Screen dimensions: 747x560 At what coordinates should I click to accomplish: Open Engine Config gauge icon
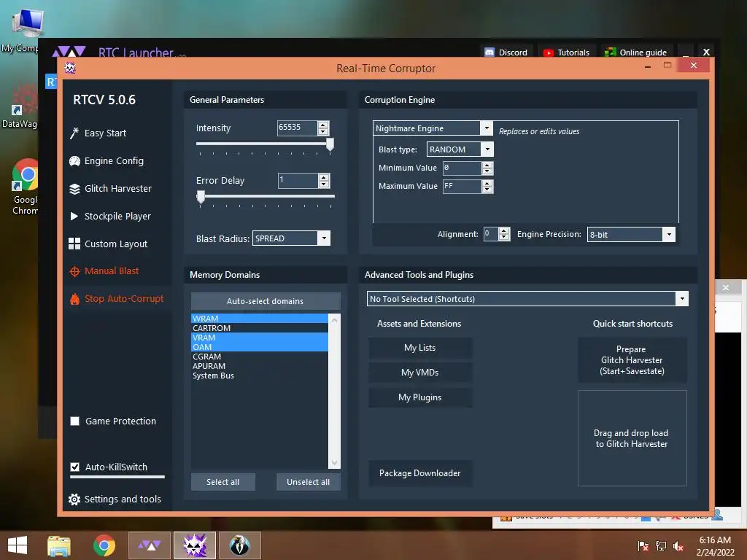74,161
